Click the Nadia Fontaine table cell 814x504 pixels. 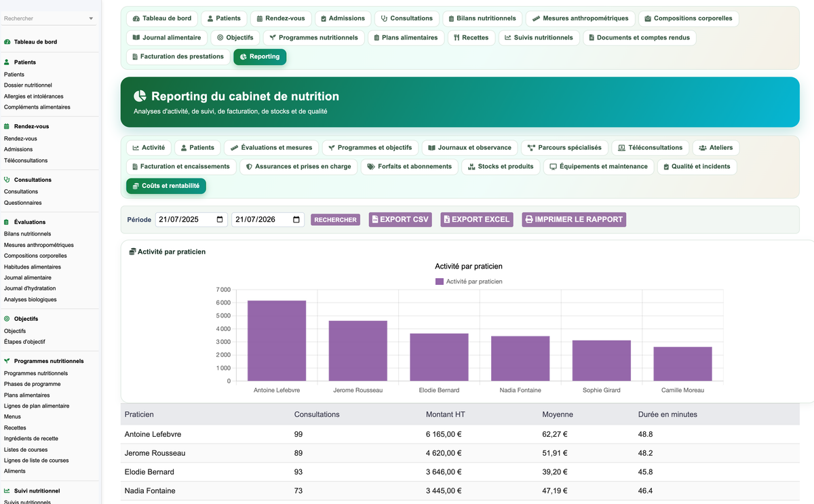pyautogui.click(x=150, y=491)
